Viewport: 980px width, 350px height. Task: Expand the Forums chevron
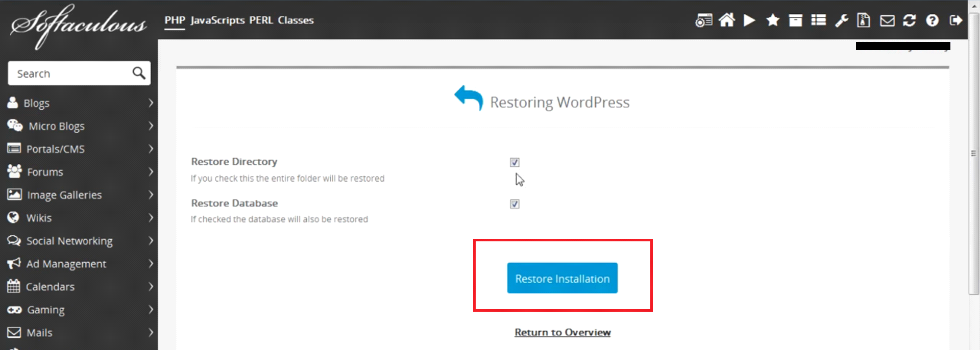tap(151, 171)
